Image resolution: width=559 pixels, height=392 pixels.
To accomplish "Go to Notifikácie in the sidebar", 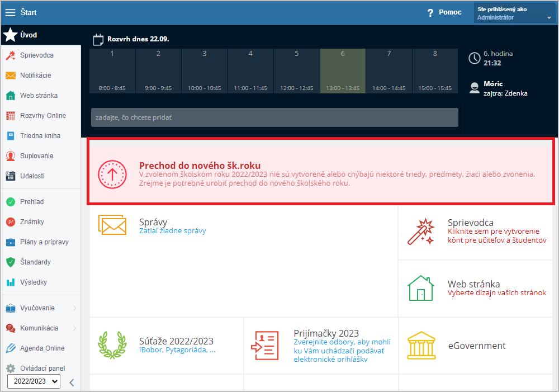I will pos(36,75).
